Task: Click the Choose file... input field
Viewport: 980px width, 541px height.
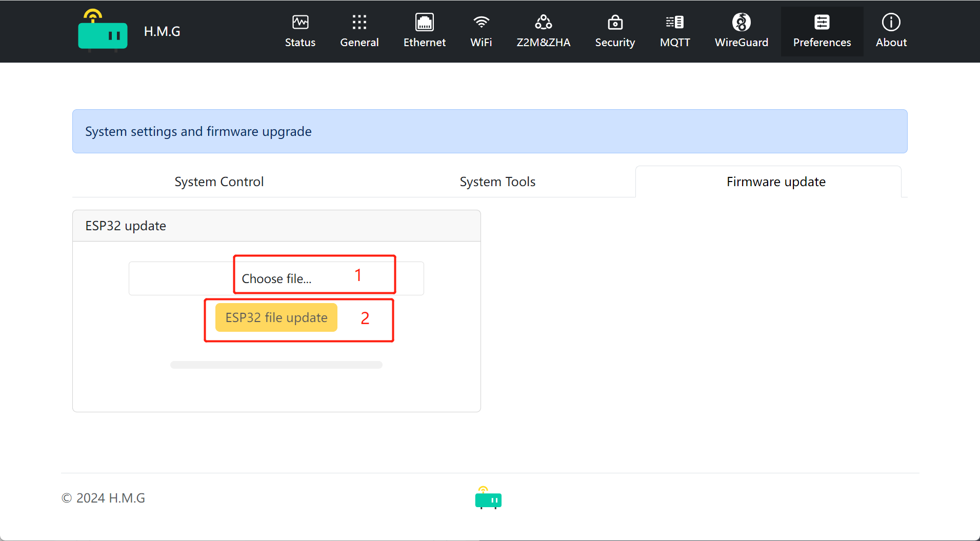Action: click(276, 278)
